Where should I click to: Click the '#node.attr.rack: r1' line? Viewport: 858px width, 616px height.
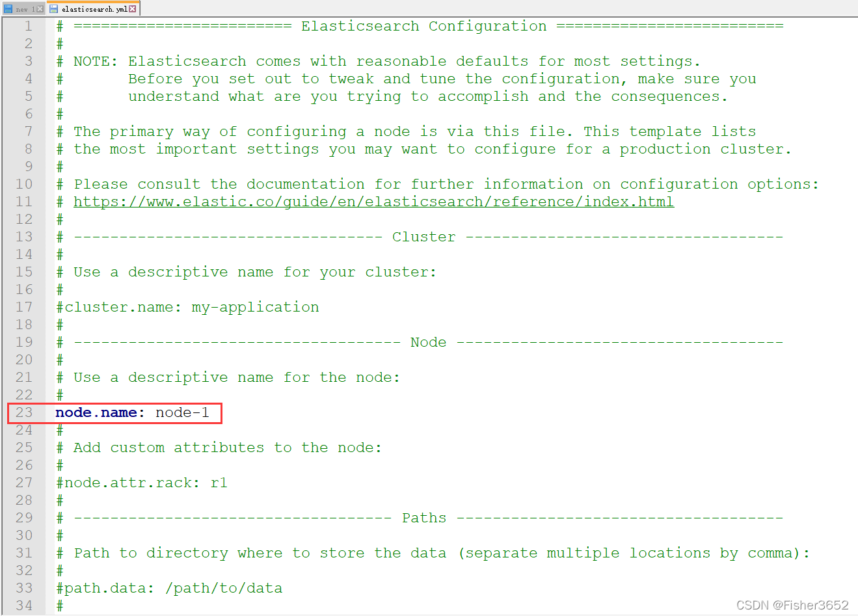click(x=142, y=483)
